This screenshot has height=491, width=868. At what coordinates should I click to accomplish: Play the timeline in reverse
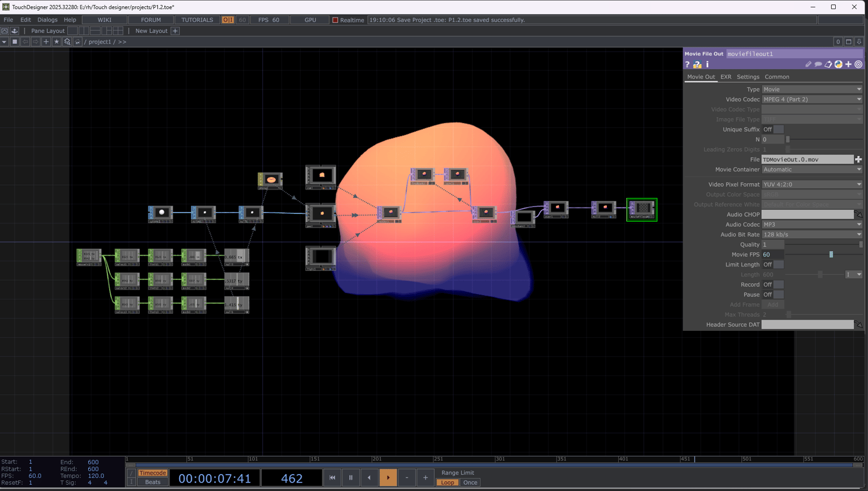coord(370,477)
